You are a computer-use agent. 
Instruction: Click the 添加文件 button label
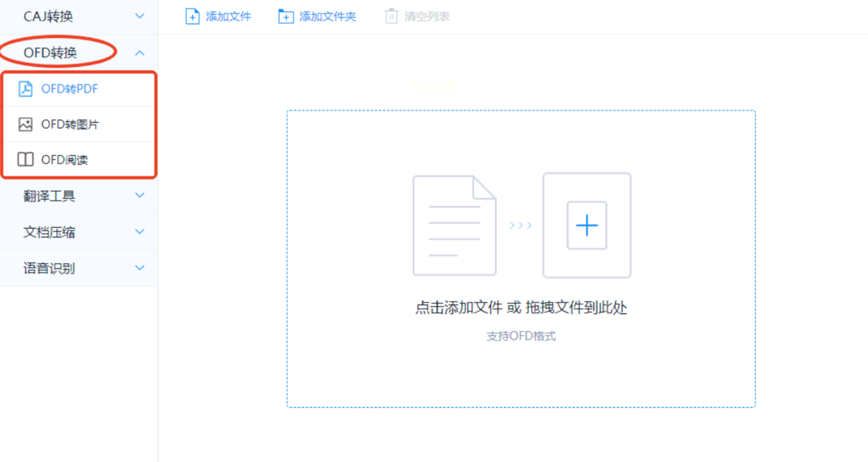pos(228,16)
